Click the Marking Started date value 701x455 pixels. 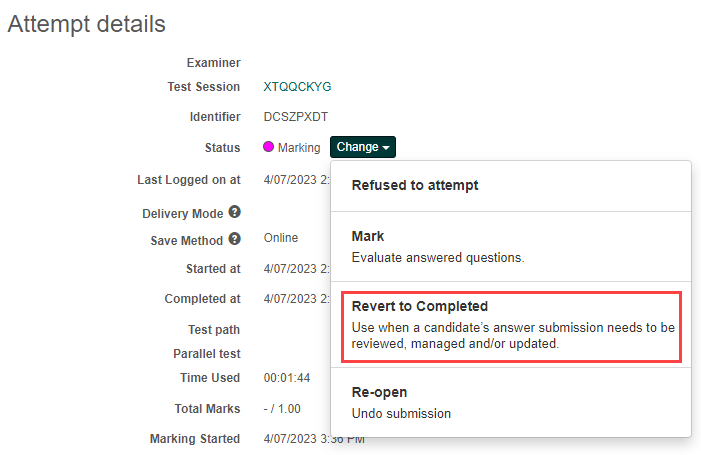pos(313,439)
